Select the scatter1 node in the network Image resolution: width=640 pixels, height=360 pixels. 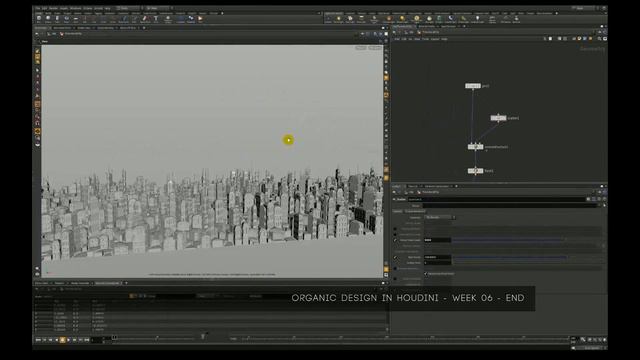498,118
